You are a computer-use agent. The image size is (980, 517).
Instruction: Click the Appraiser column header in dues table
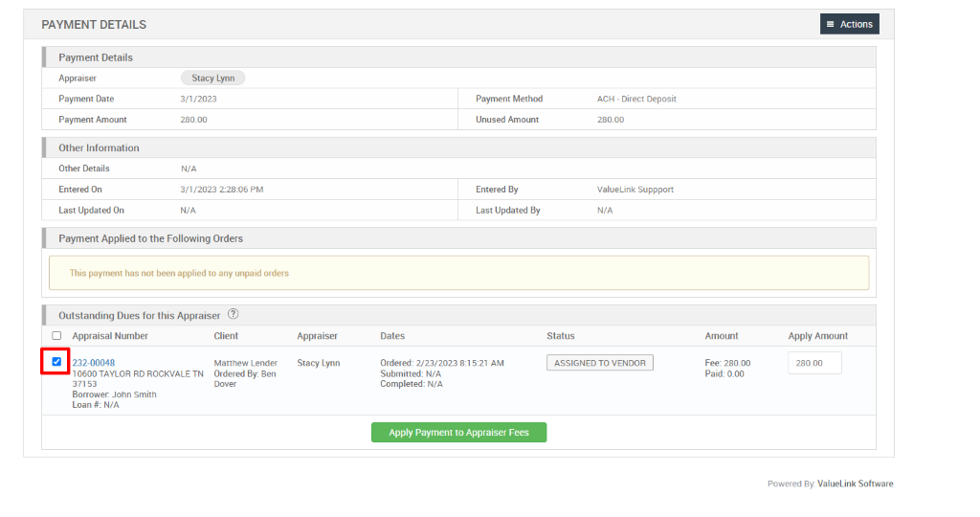(x=317, y=336)
